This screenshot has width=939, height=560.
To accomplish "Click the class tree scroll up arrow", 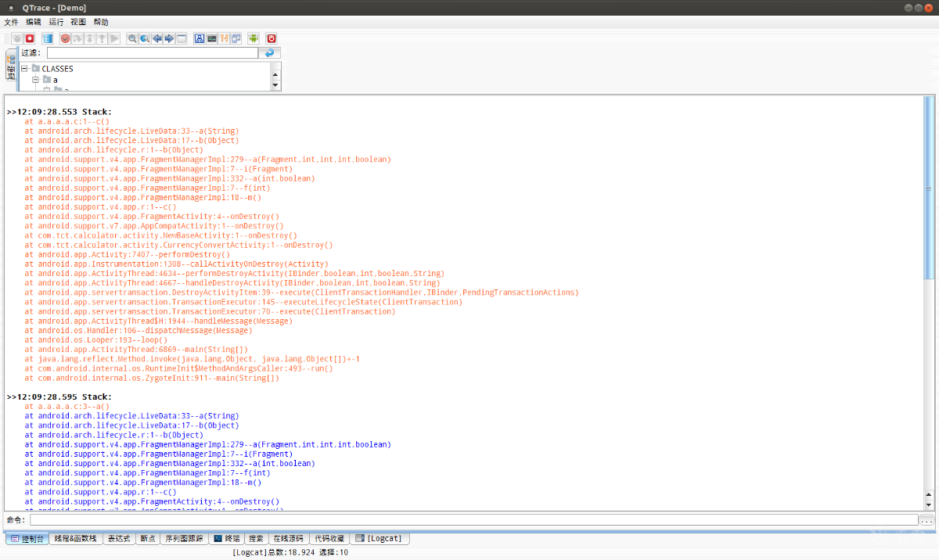I will pyautogui.click(x=275, y=74).
